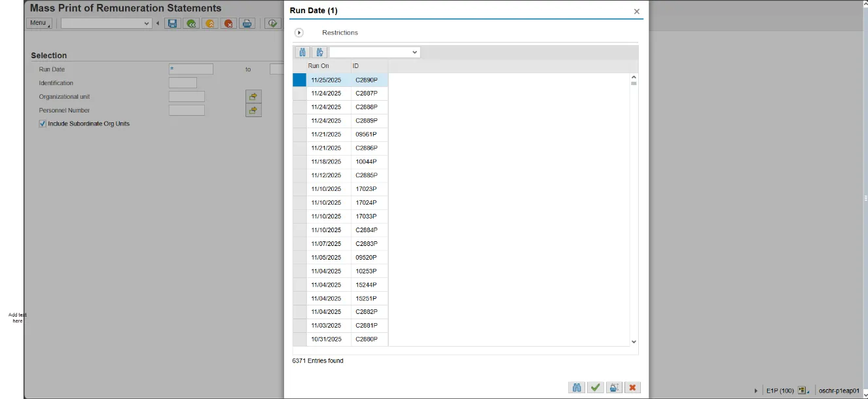Open the command field dropdown in main toolbar
This screenshot has width=868, height=399.
tap(147, 24)
